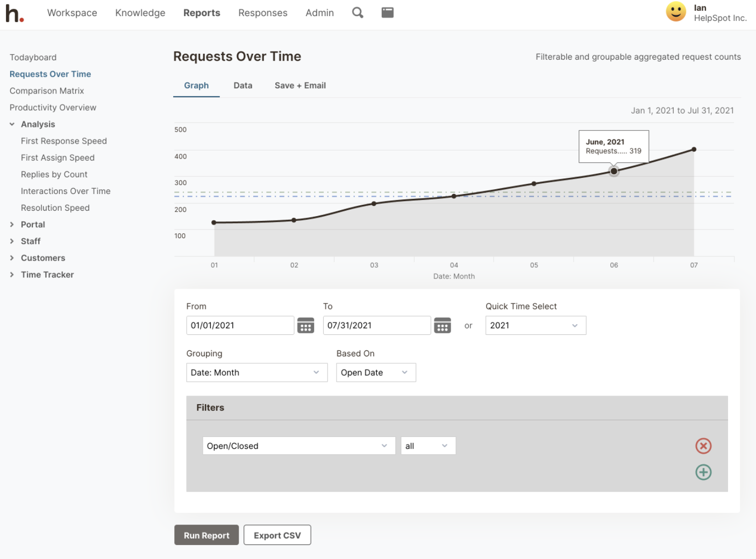Open the From date calendar icon
756x559 pixels.
point(305,325)
